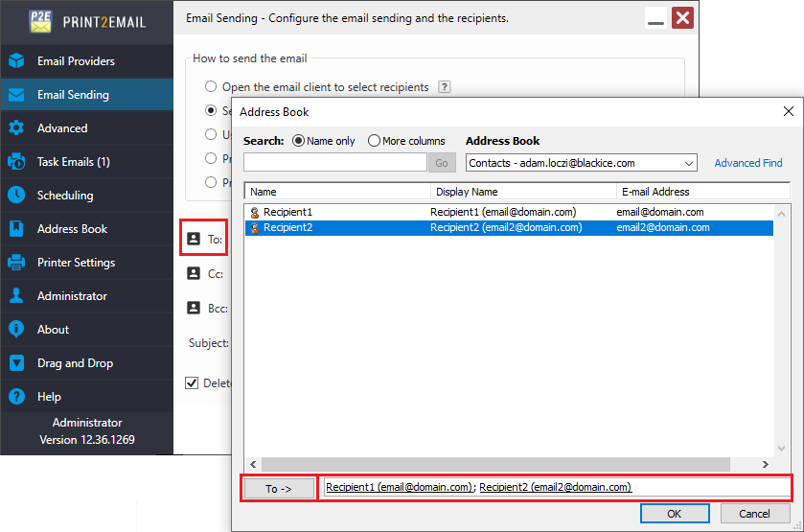
Task: Click the Drag and Drop icon
Action: click(x=16, y=363)
